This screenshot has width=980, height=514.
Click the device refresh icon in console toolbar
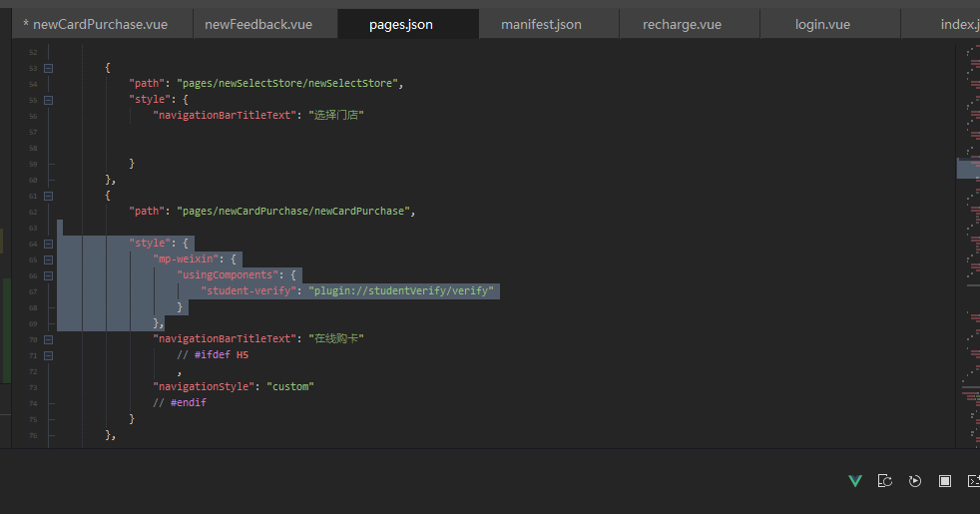[x=884, y=481]
